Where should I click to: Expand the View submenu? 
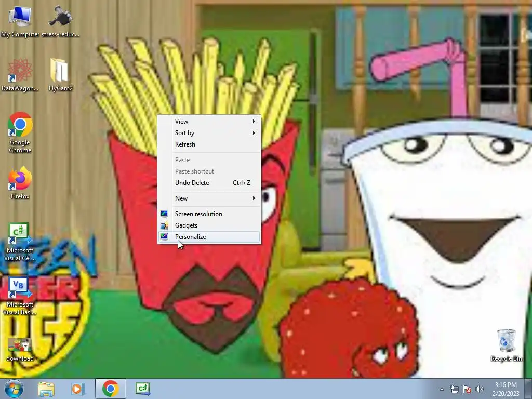click(x=209, y=122)
